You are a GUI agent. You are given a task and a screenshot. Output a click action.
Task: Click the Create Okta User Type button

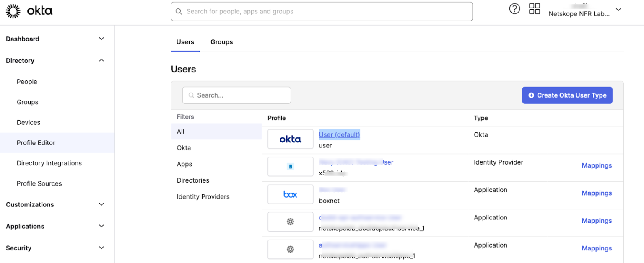[x=567, y=95]
